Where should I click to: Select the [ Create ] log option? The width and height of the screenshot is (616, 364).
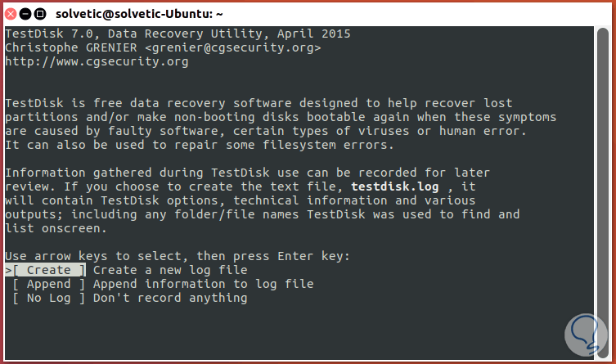pyautogui.click(x=48, y=270)
